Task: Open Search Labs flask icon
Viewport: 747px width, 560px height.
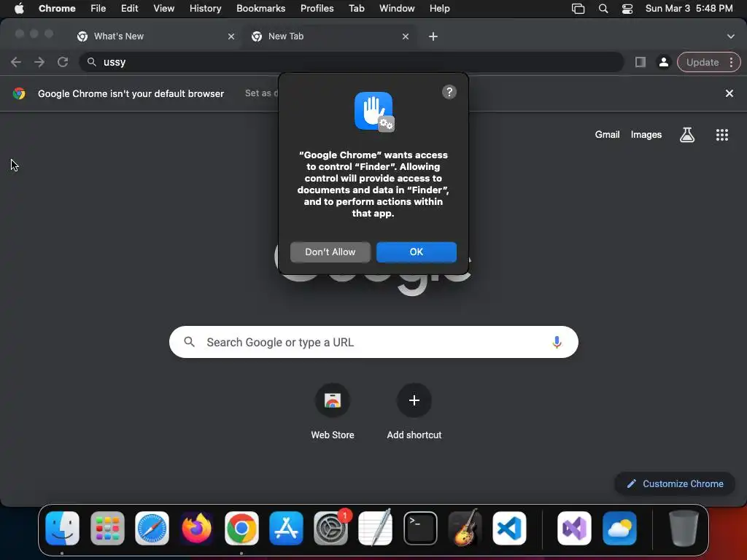Action: (x=687, y=135)
